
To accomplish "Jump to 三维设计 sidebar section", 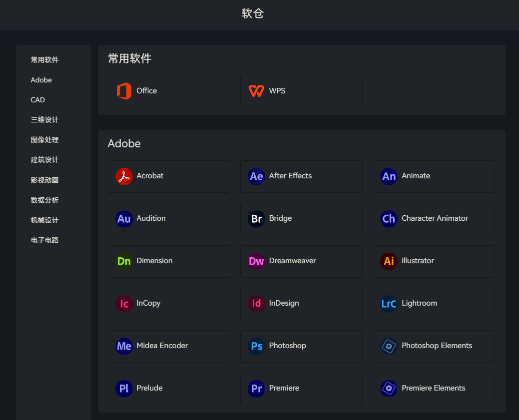I will (x=44, y=120).
